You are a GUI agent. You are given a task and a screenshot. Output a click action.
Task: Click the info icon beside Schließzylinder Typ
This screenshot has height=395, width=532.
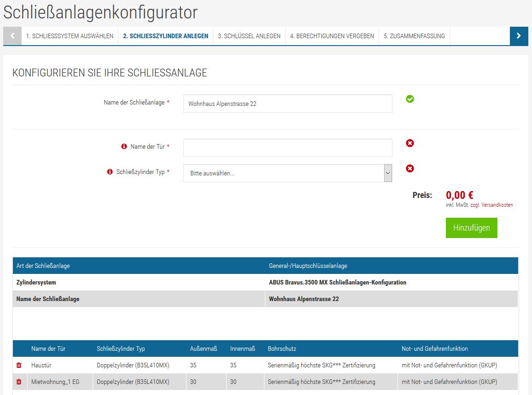[x=110, y=172]
